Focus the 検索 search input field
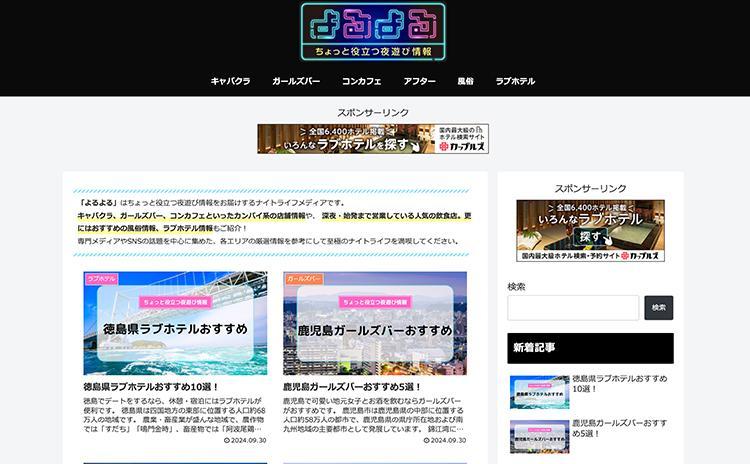Viewport: 750px width, 464px height. (x=573, y=308)
